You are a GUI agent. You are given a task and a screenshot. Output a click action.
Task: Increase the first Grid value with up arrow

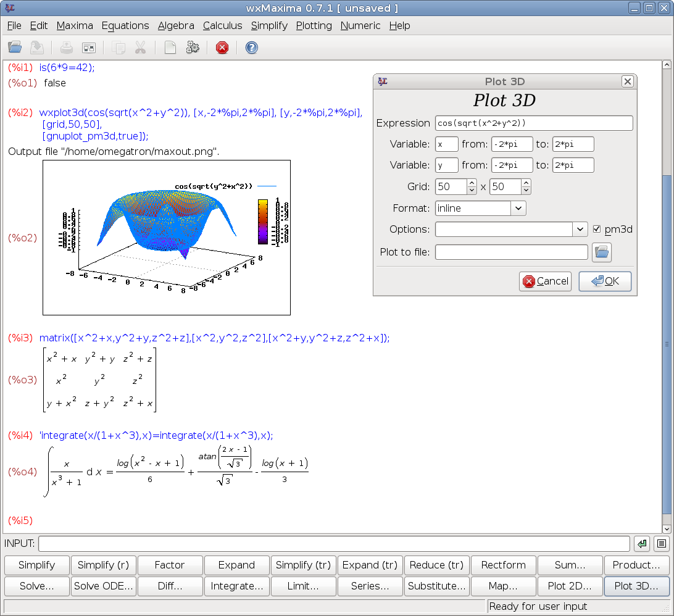(x=472, y=183)
